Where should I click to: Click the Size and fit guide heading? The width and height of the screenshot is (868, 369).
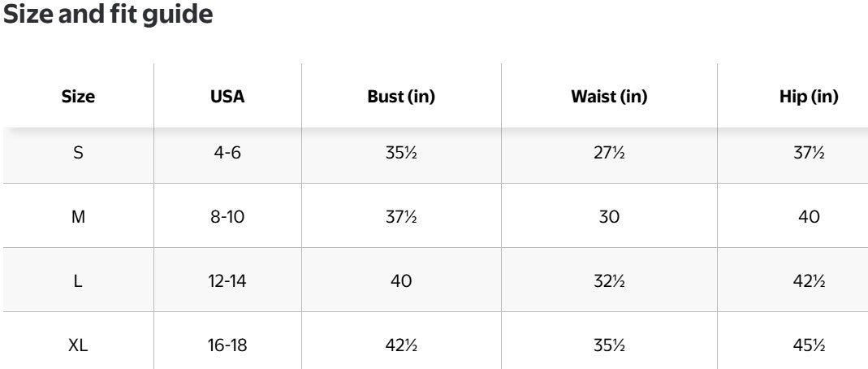[x=109, y=15]
